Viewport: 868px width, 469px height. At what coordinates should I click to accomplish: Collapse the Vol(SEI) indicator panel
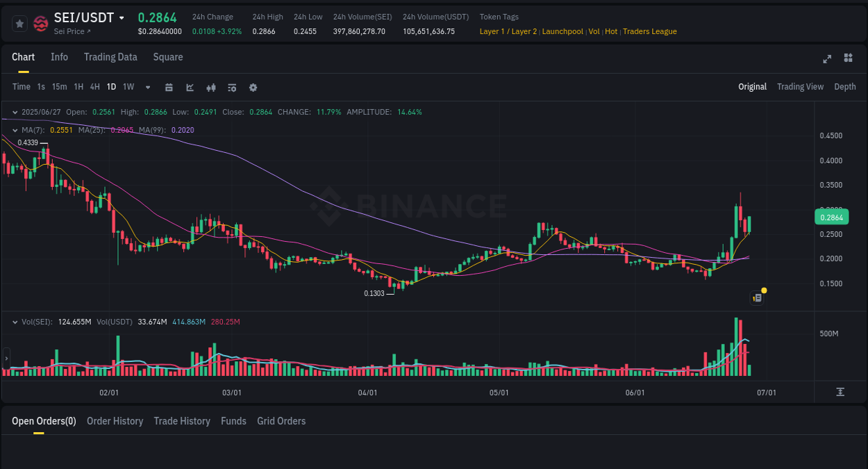[x=15, y=322]
